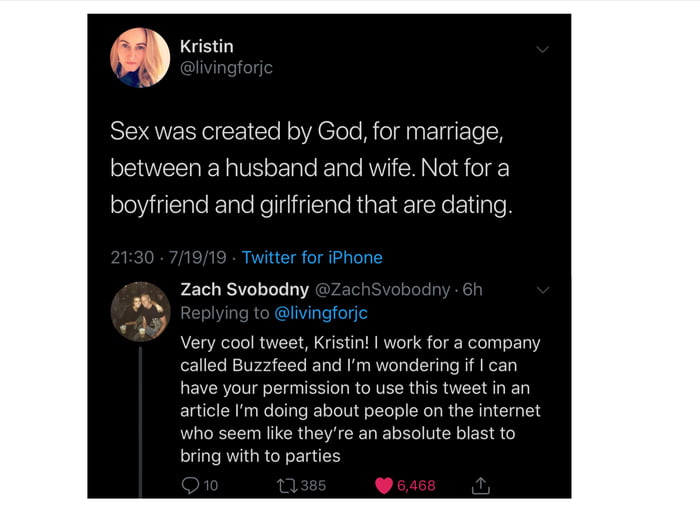Click the Twitter for iPhone link
Image resolution: width=700 pixels, height=509 pixels.
pyautogui.click(x=312, y=257)
